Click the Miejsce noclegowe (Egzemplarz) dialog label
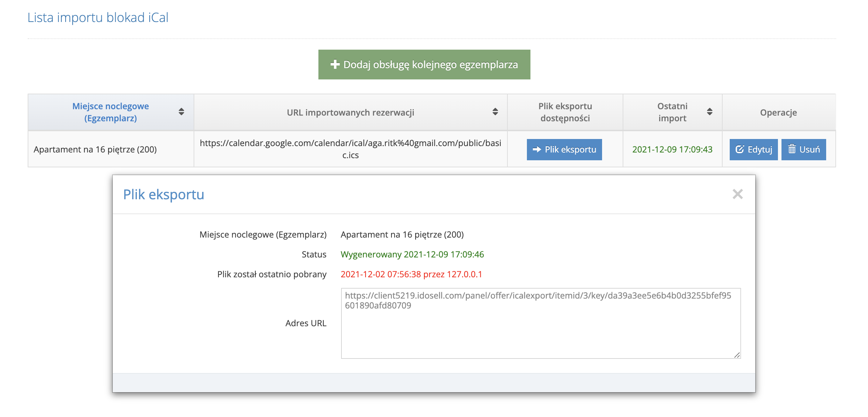868x417 pixels. [263, 234]
